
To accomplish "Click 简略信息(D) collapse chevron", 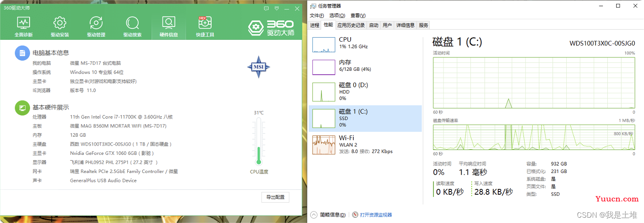I will click(x=314, y=215).
